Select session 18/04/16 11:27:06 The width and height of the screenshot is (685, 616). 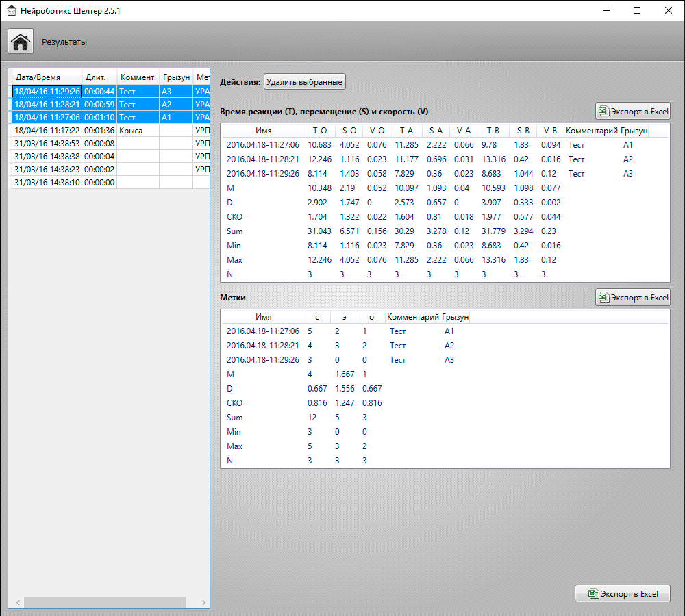tap(110, 118)
